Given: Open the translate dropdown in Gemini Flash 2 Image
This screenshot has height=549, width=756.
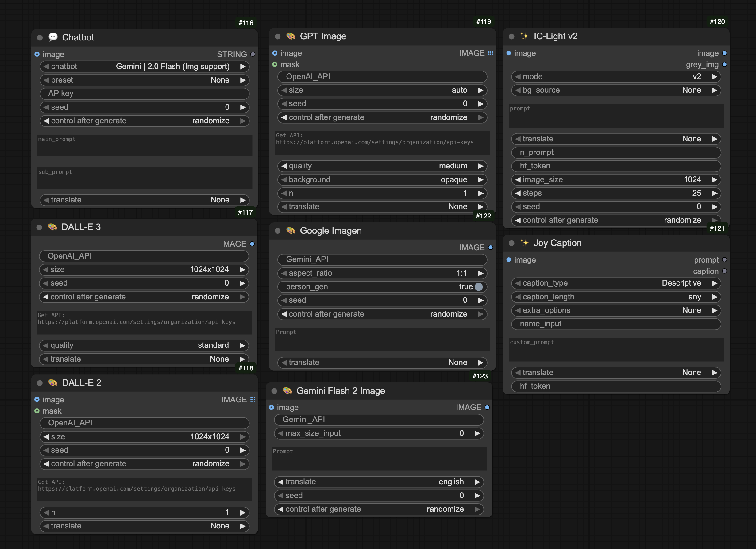Looking at the screenshot, I should (x=379, y=482).
